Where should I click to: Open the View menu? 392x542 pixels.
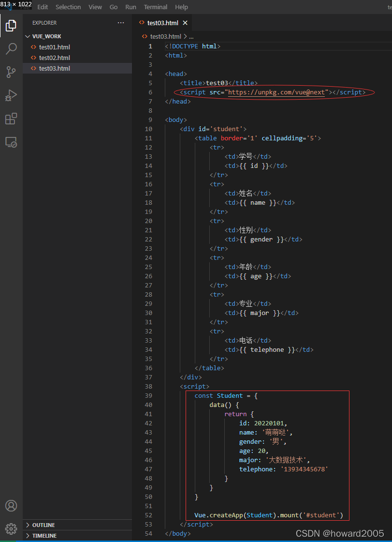(95, 7)
